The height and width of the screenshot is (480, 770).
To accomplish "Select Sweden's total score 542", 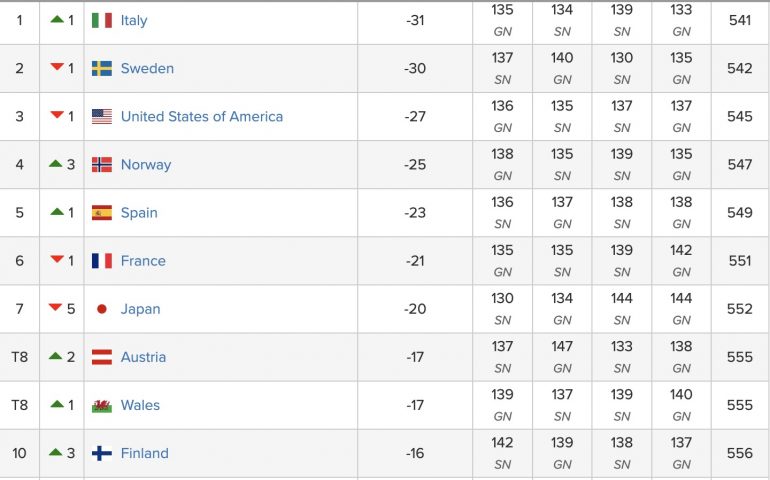I will point(740,68).
